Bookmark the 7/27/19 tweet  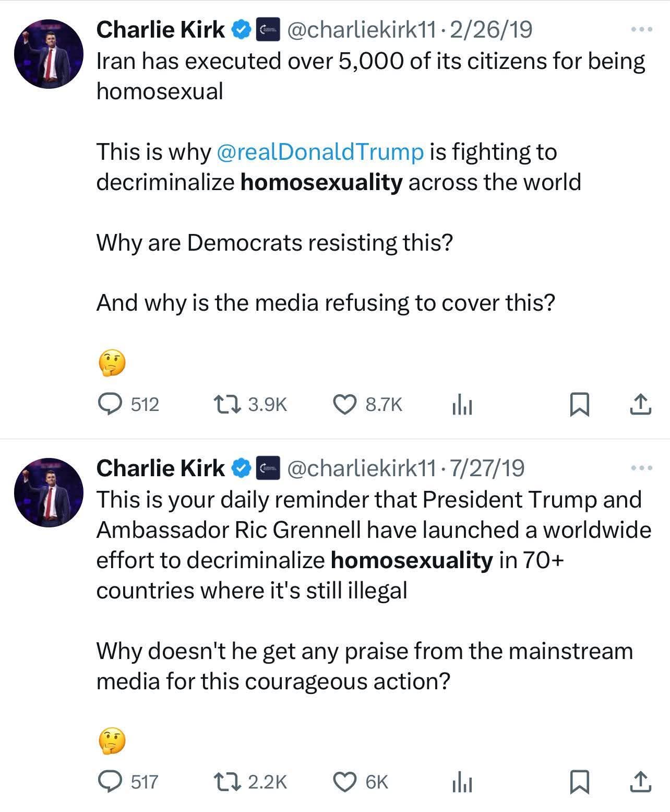point(579,782)
